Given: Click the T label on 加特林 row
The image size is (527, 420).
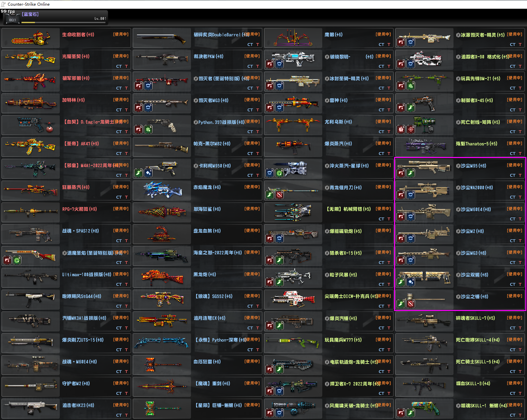Looking at the screenshot, I should click(x=126, y=110).
